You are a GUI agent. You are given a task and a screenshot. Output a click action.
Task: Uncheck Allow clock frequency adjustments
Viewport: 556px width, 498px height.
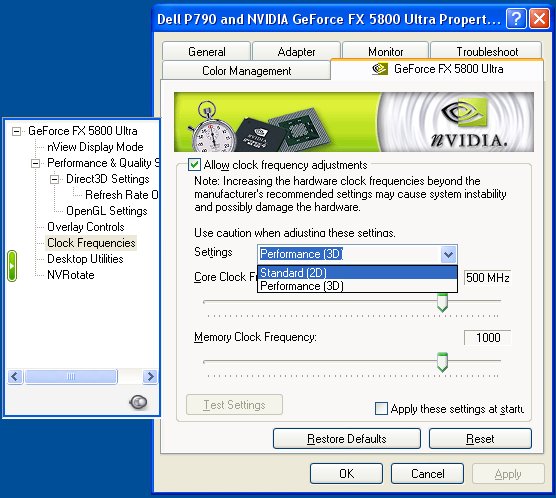[x=194, y=165]
